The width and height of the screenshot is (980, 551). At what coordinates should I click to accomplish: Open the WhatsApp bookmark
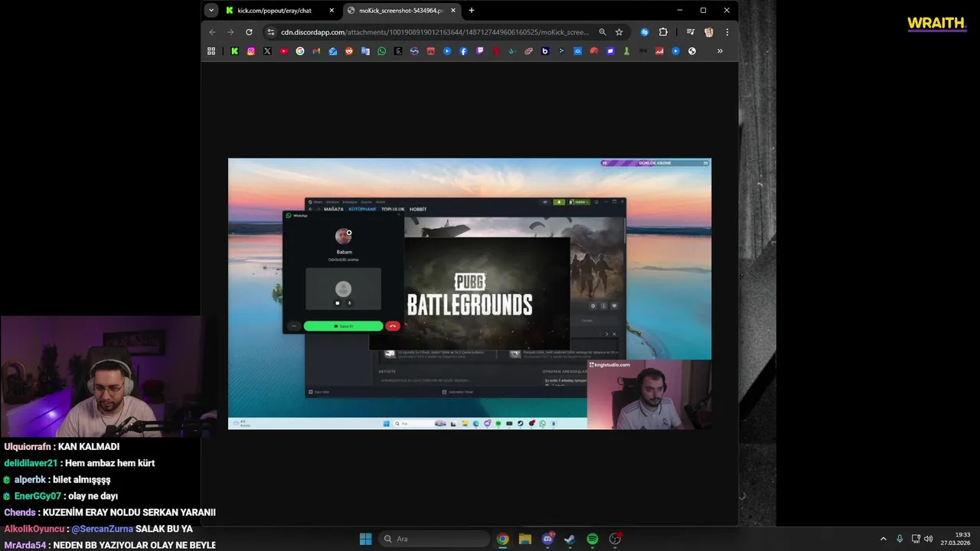tap(382, 51)
